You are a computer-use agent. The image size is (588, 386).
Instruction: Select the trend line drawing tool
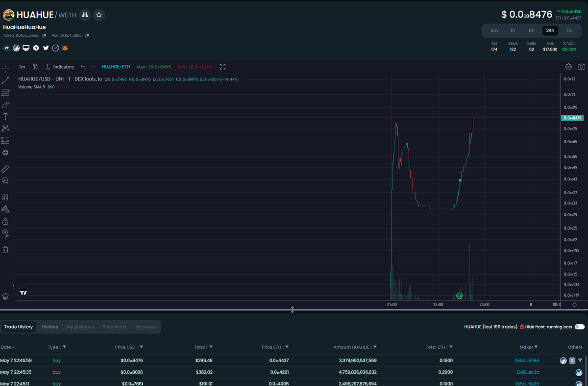tap(5, 80)
